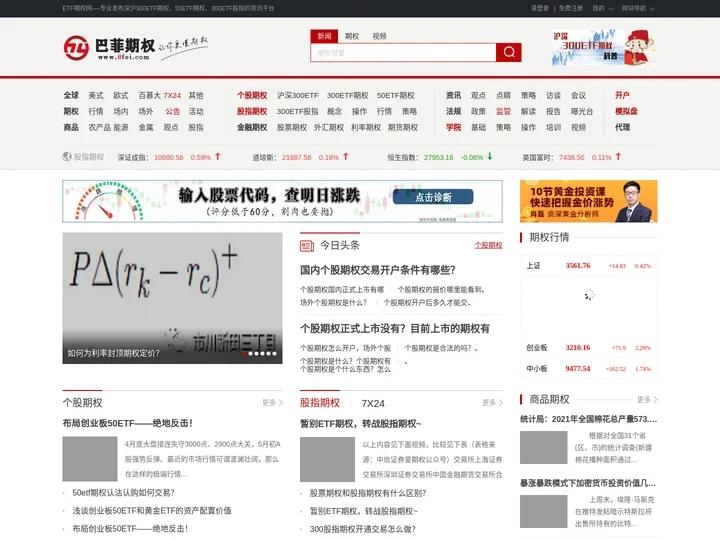Click the green down arrow after 恒生指数
720x540 pixels.
490,157
